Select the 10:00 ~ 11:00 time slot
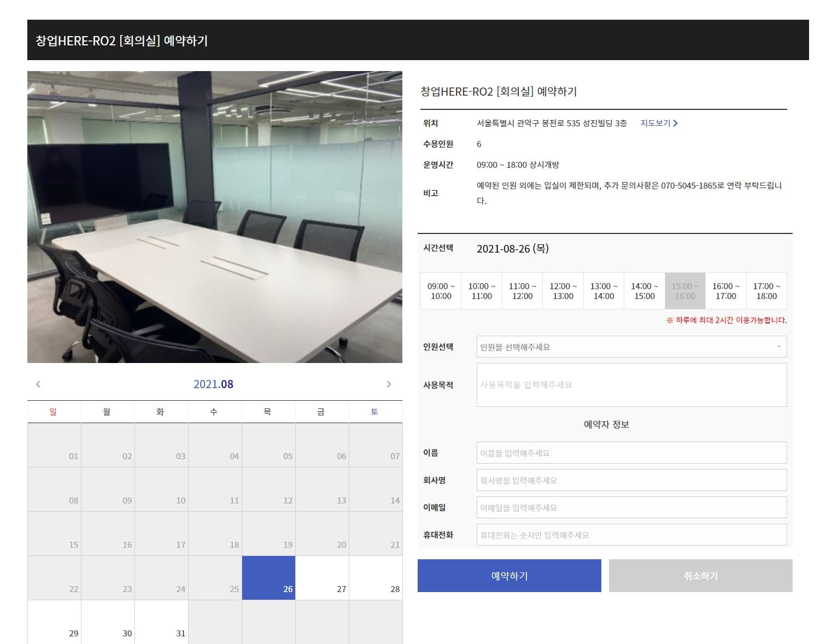 482,291
